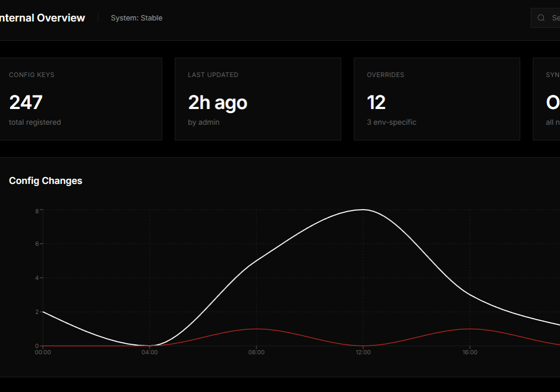The width and height of the screenshot is (560, 392).
Task: Click white line peak at 12:00
Action: [363, 210]
